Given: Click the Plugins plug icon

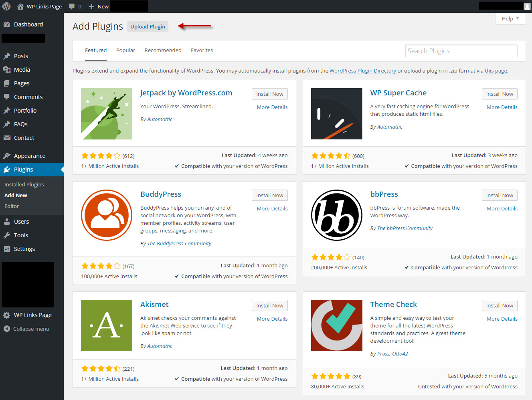Looking at the screenshot, I should (7, 170).
